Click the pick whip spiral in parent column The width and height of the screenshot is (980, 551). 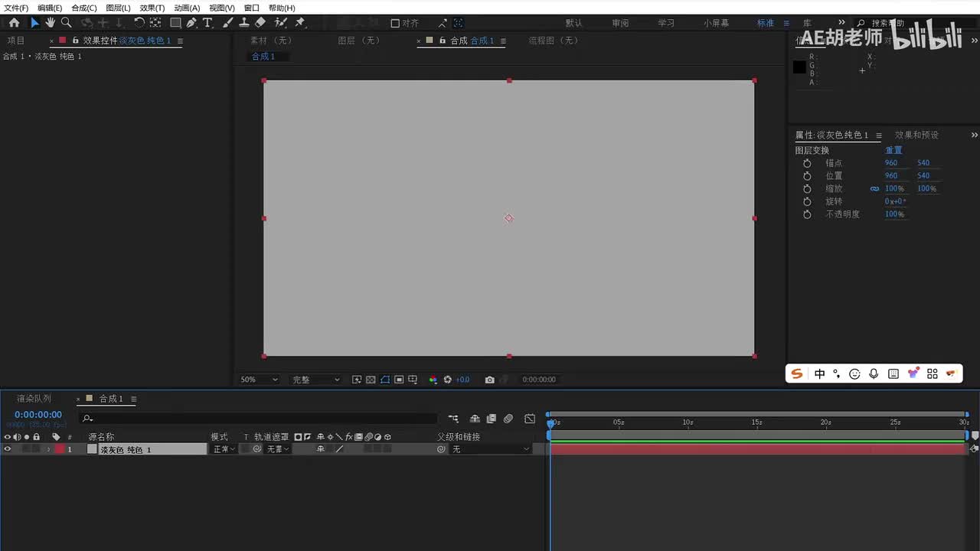(x=441, y=449)
